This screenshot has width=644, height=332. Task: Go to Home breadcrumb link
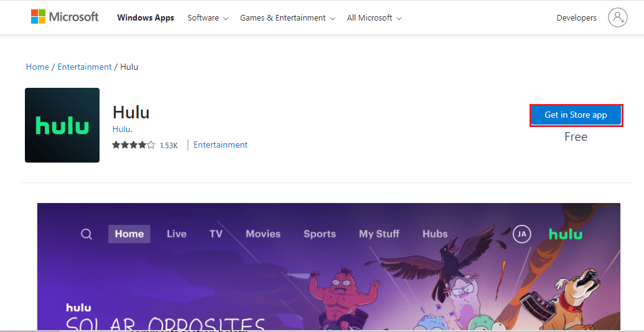tap(37, 67)
